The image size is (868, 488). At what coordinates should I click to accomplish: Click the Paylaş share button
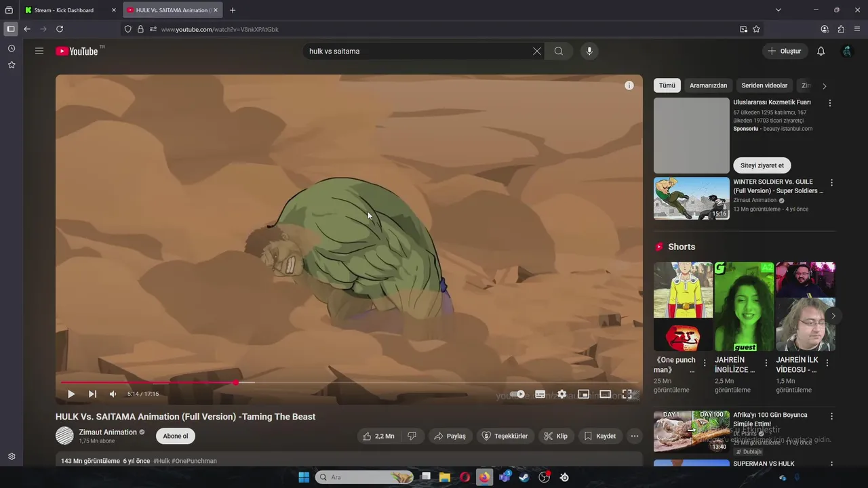[450, 436]
